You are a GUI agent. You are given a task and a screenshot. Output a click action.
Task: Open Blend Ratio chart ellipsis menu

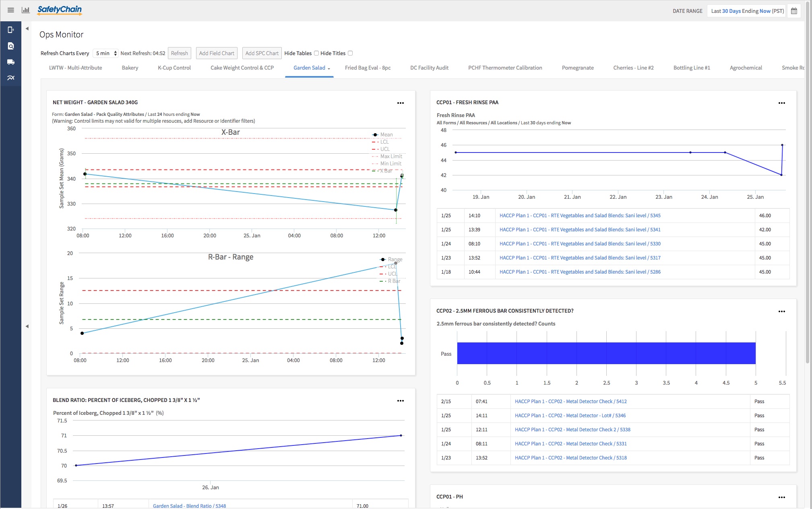click(x=400, y=401)
